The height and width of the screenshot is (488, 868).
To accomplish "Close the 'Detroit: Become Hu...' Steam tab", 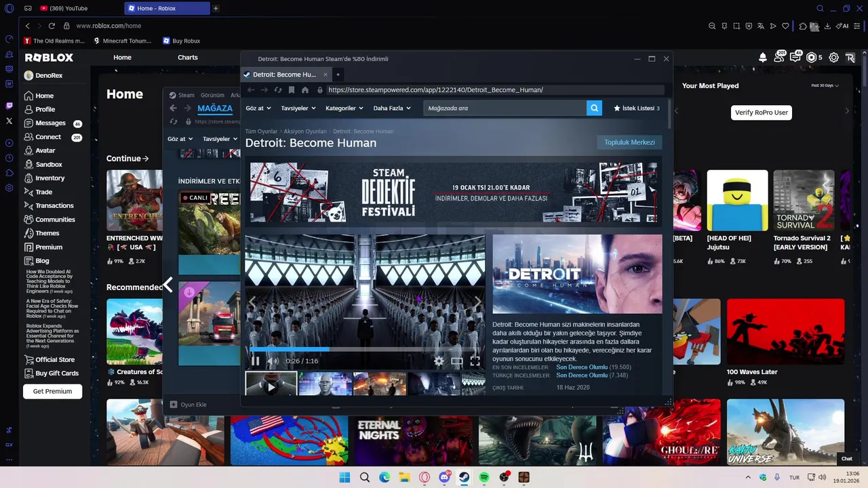I will (x=325, y=75).
